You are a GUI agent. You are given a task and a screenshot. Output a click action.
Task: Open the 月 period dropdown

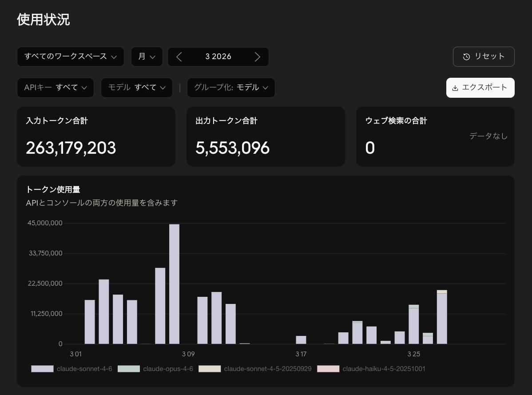coord(147,57)
